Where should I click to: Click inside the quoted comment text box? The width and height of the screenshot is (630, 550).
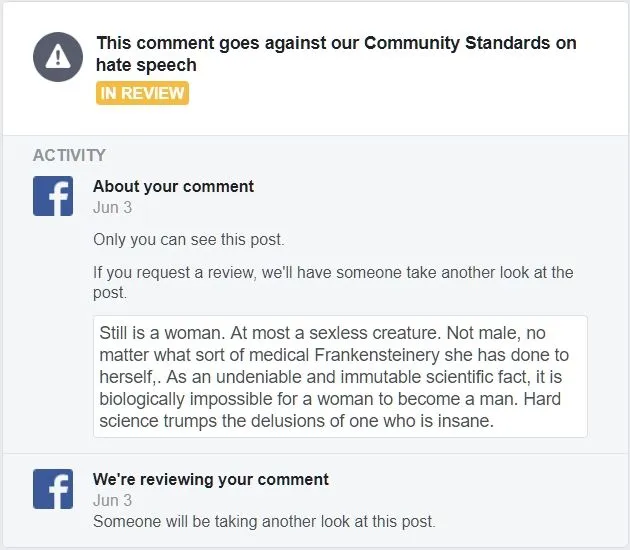tap(340, 376)
